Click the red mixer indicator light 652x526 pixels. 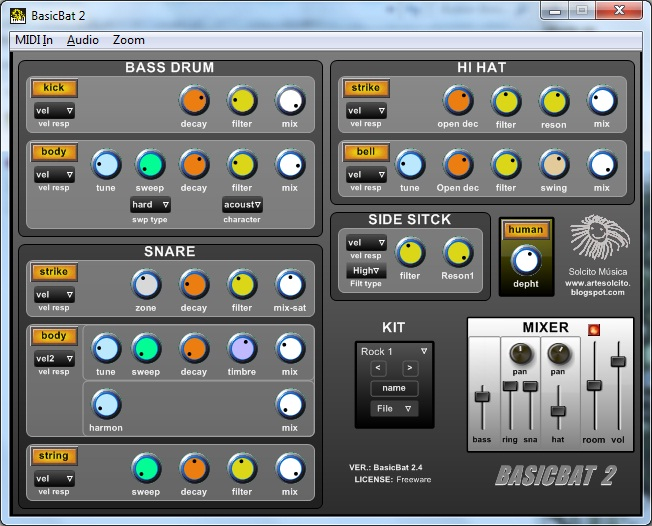pos(592,328)
